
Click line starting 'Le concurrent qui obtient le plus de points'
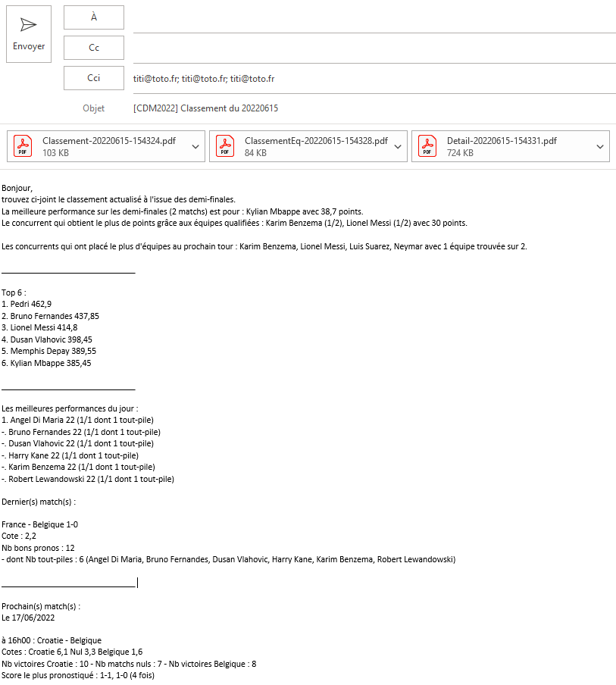234,223
